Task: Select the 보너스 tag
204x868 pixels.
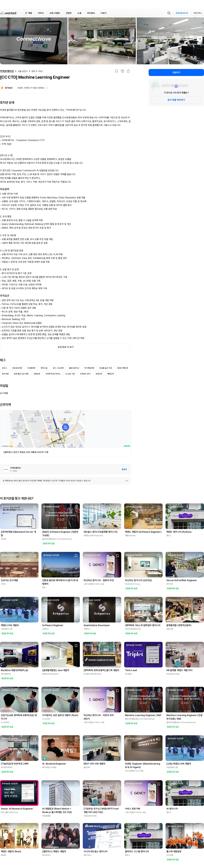Action: 4,368
